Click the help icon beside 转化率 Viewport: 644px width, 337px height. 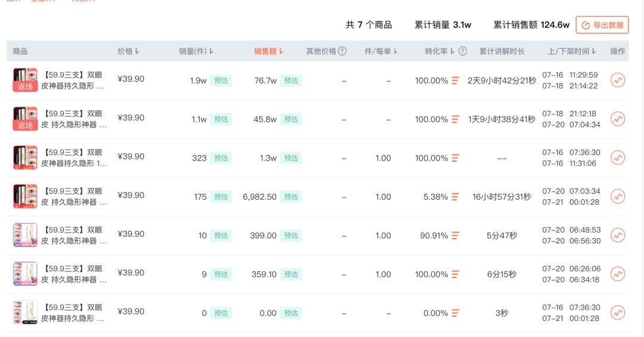coord(463,51)
